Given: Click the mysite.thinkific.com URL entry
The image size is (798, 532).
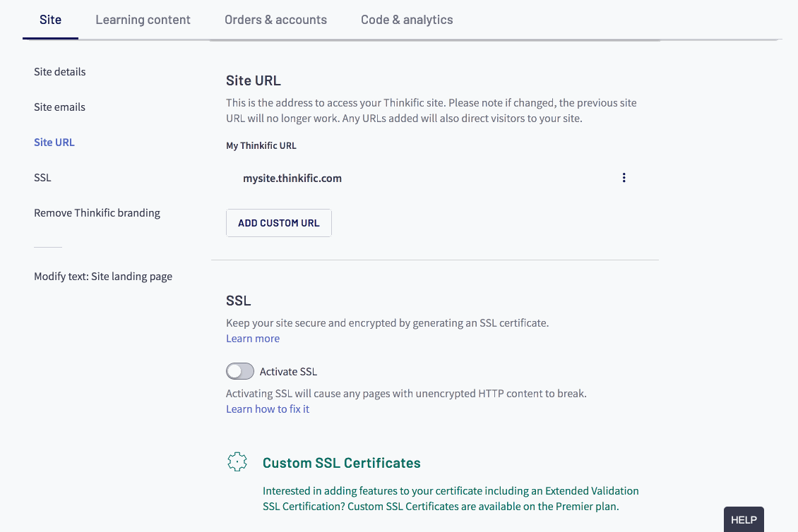Looking at the screenshot, I should (292, 179).
